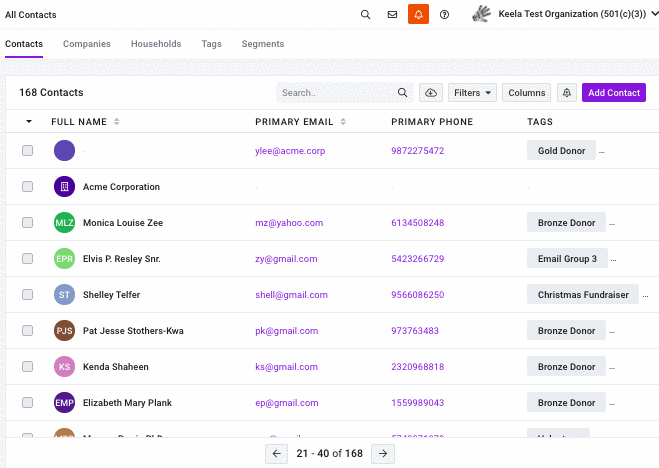Image resolution: width=659 pixels, height=468 pixels.
Task: Expand more tags in Elizabeth Mary Plank row
Action: 612,404
